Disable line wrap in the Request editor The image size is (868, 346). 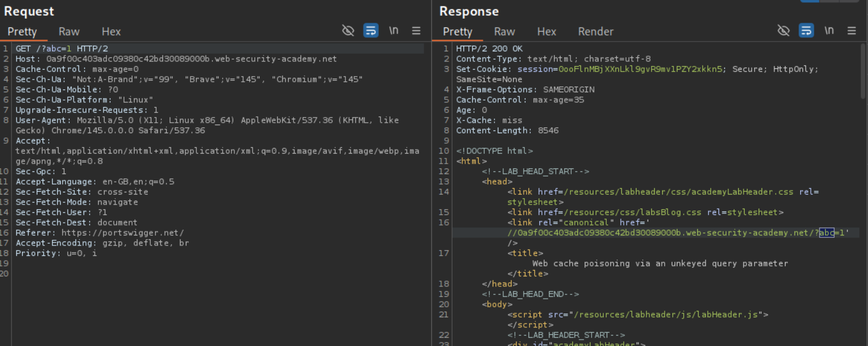coord(371,31)
